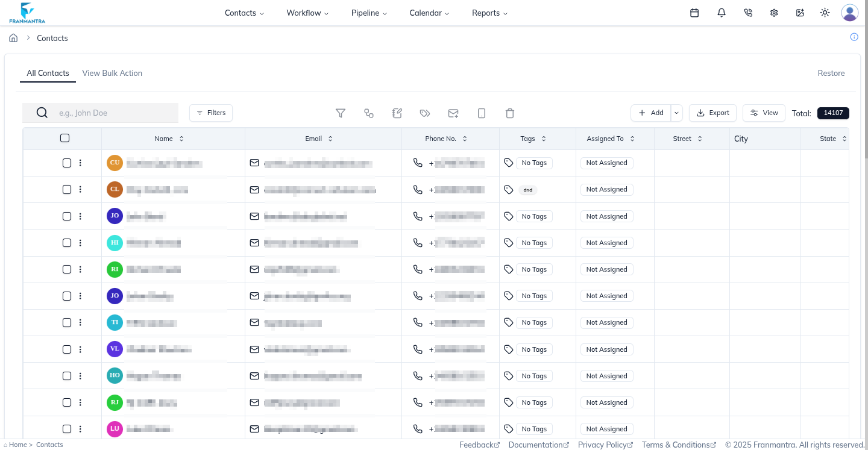Switch to the View Bulk Action tab
868x450 pixels.
(x=112, y=73)
